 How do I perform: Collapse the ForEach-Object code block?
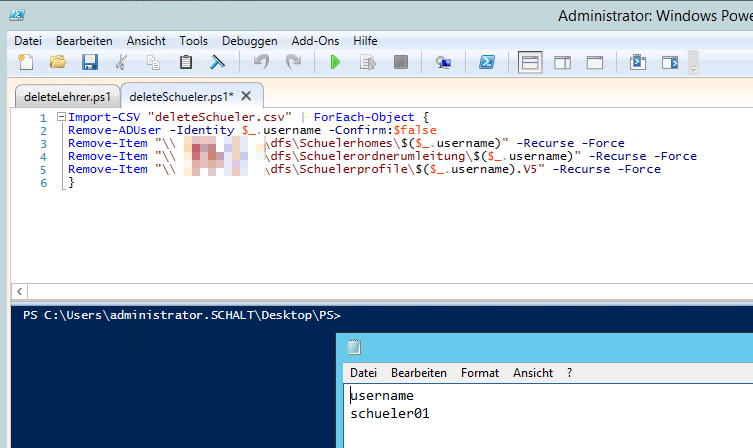click(61, 118)
